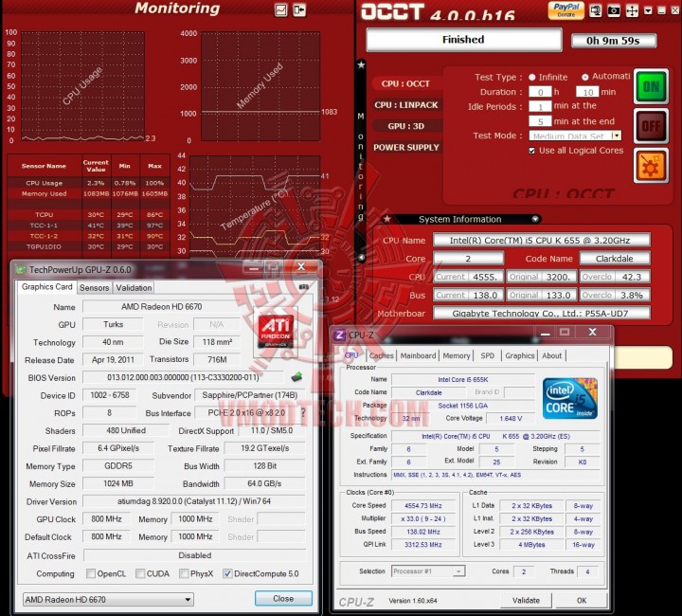Open the graph display icon in Monitoring header
682x616 pixels.
(281, 9)
